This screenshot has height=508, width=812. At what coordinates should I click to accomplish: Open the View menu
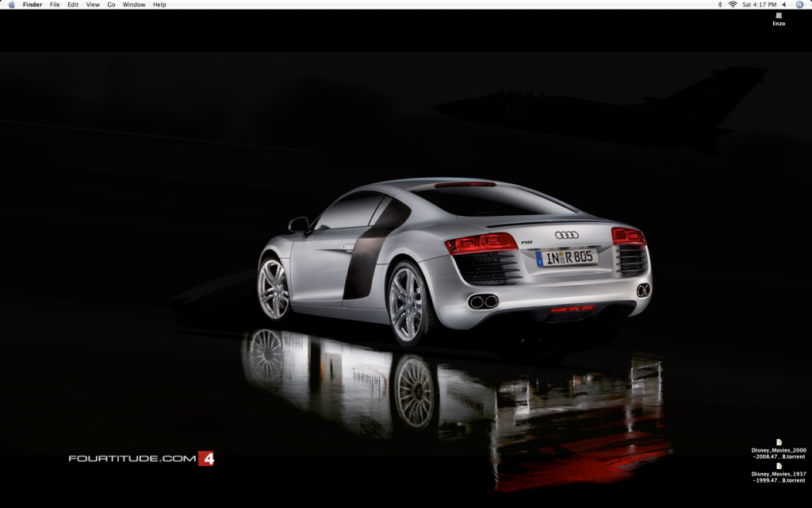pos(93,5)
